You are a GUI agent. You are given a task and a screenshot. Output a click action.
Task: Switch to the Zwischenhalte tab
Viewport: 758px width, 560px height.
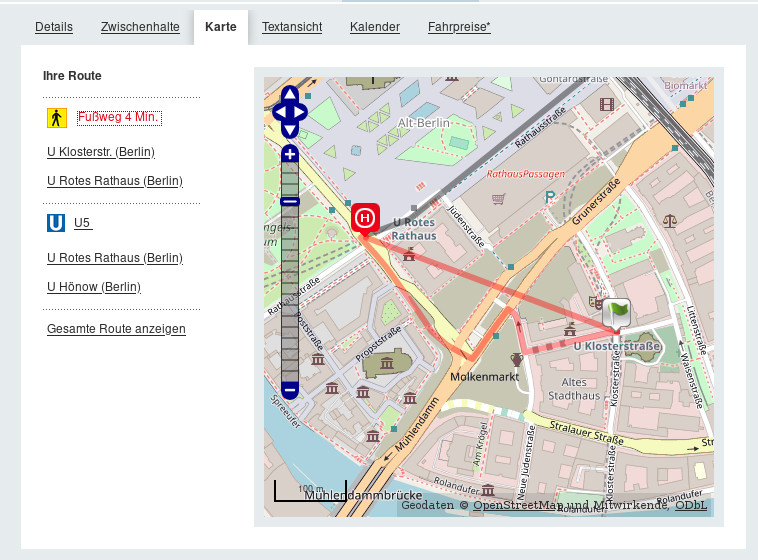(x=140, y=27)
